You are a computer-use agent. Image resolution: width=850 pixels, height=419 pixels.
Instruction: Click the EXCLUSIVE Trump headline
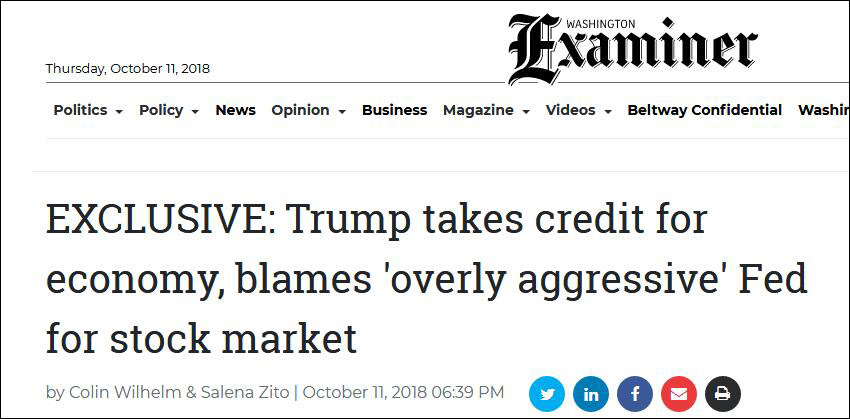click(425, 280)
